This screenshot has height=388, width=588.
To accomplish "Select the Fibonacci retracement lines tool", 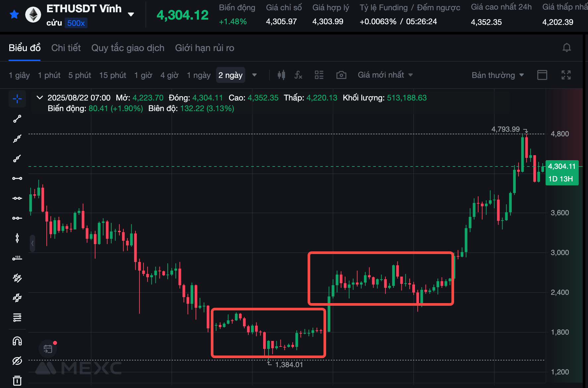I will 17,318.
